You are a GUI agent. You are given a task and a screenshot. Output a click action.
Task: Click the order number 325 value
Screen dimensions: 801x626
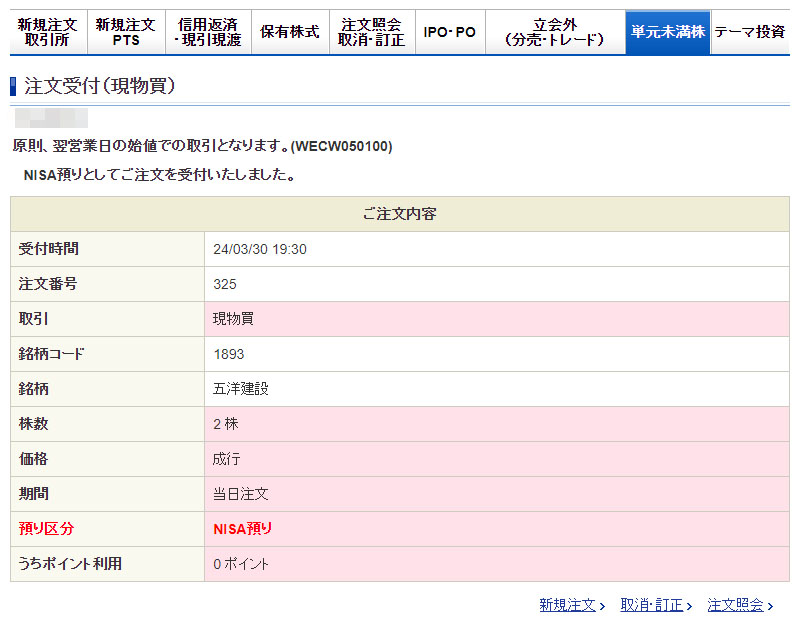point(225,284)
